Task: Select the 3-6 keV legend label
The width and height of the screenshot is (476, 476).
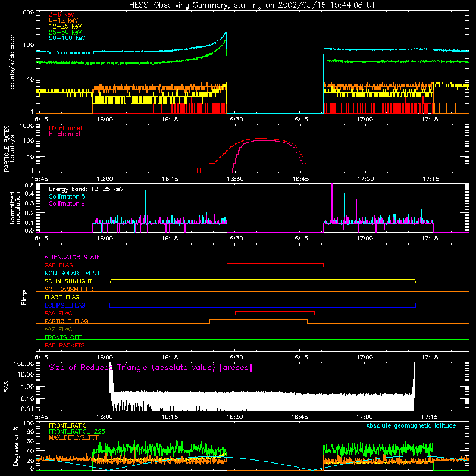Action: 62,14
